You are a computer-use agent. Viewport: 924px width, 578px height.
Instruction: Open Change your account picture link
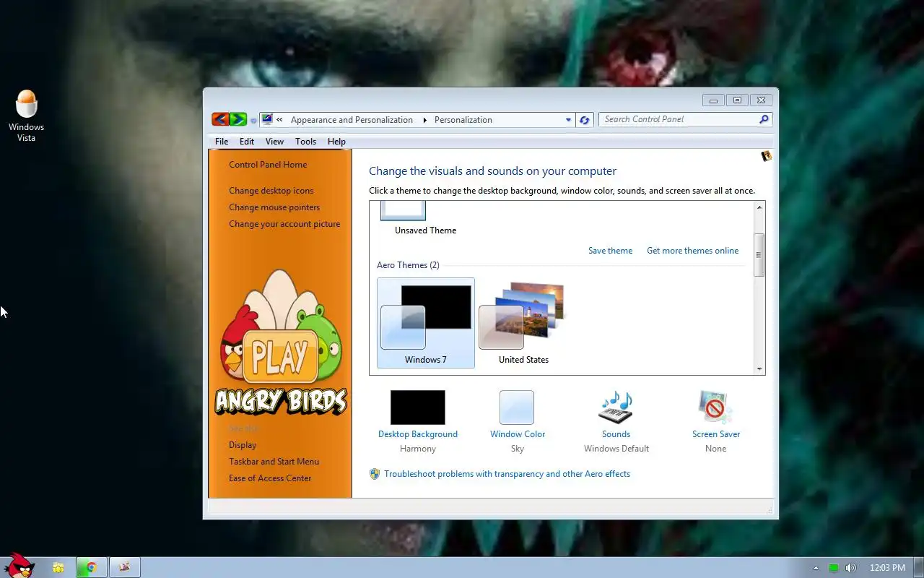coord(284,224)
